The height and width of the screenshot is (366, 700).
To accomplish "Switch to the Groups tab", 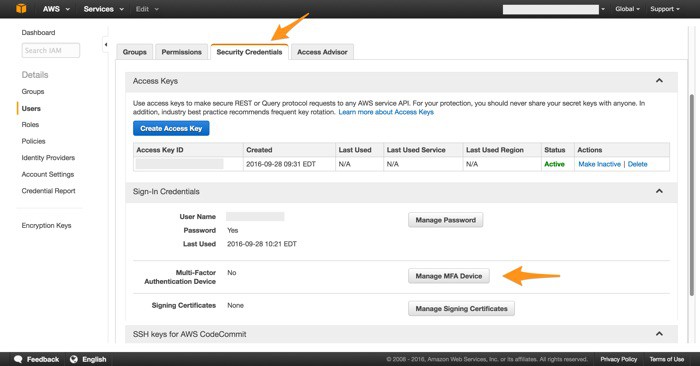I will pyautogui.click(x=134, y=52).
